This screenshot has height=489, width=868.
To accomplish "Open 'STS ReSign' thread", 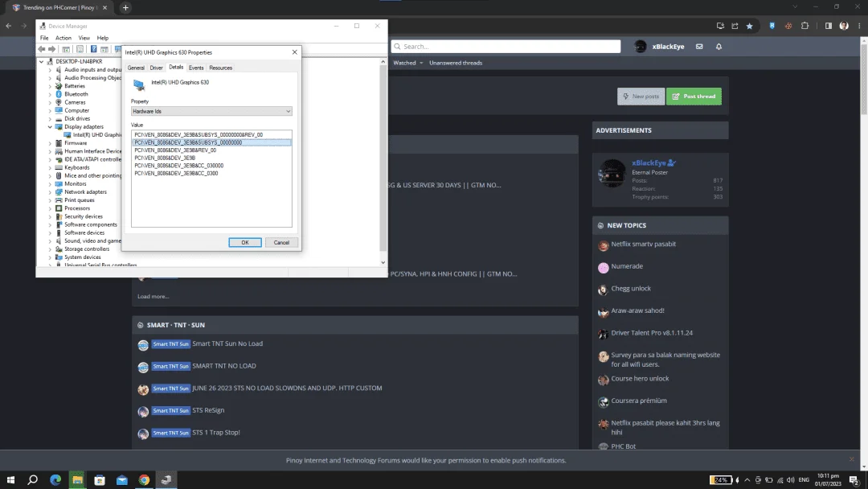I will coord(208,410).
